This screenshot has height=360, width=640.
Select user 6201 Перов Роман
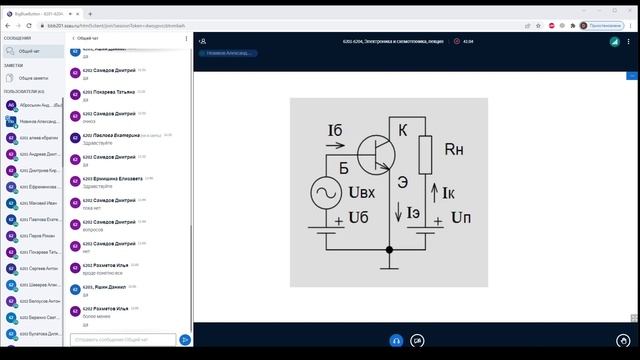[x=33, y=236]
